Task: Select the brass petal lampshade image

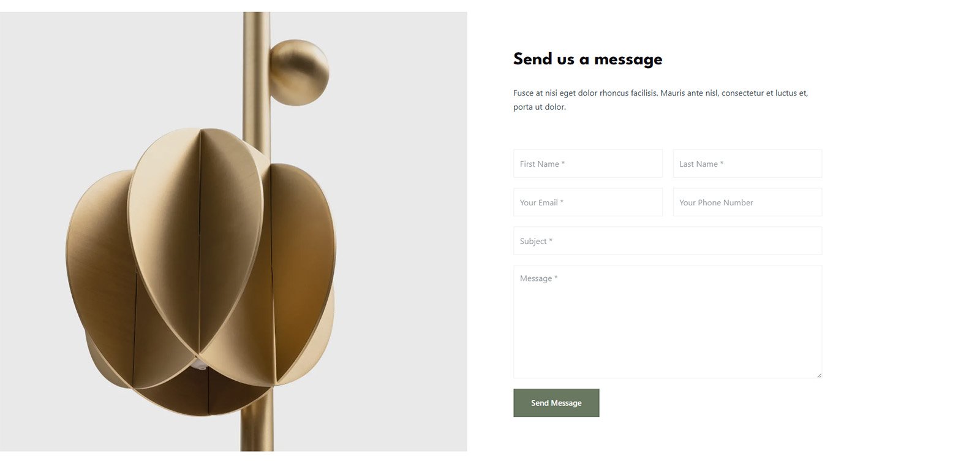Action: pyautogui.click(x=202, y=270)
